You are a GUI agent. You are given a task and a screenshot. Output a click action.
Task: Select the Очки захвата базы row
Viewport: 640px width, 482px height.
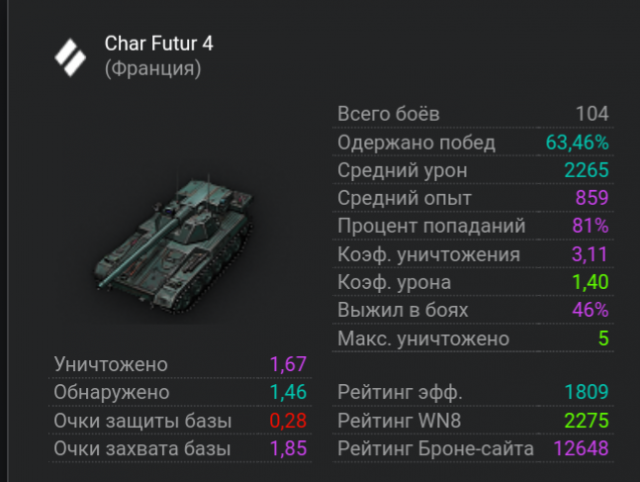pos(180,449)
